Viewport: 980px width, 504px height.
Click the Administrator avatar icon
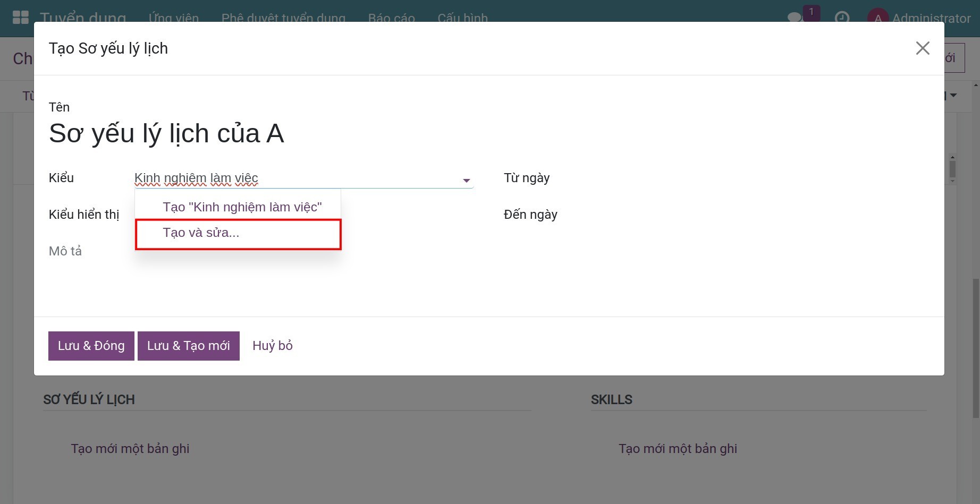point(877,18)
